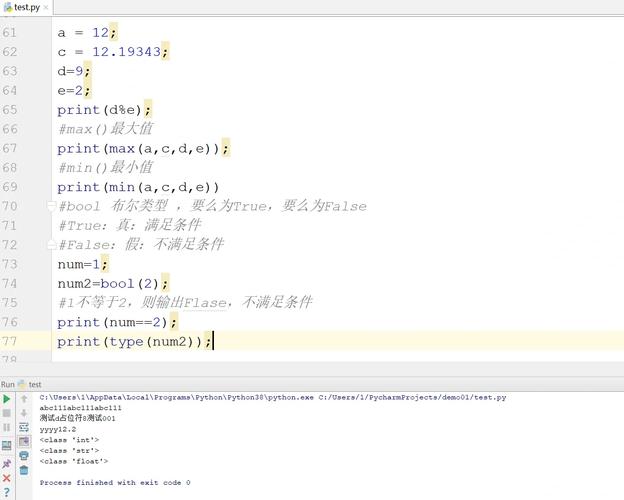This screenshot has height=500, width=624.
Task: Click the code 'a = 12;'
Action: tap(87, 33)
